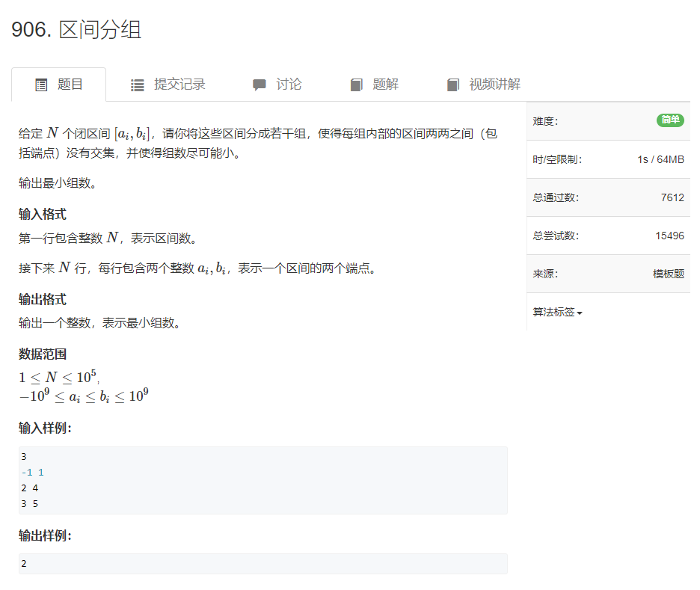The width and height of the screenshot is (700, 590).
Task: Click the video icon beside 视频讲解
Action: pyautogui.click(x=453, y=84)
